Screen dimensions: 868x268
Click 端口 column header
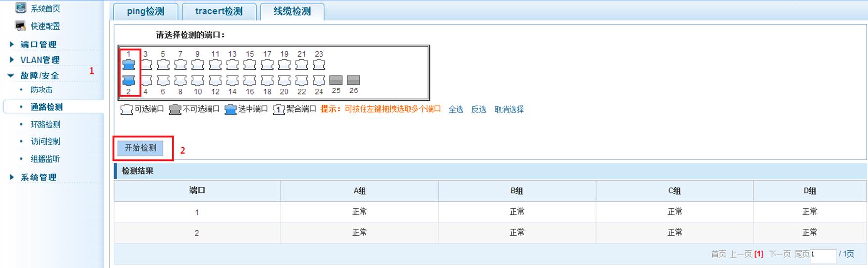click(197, 191)
